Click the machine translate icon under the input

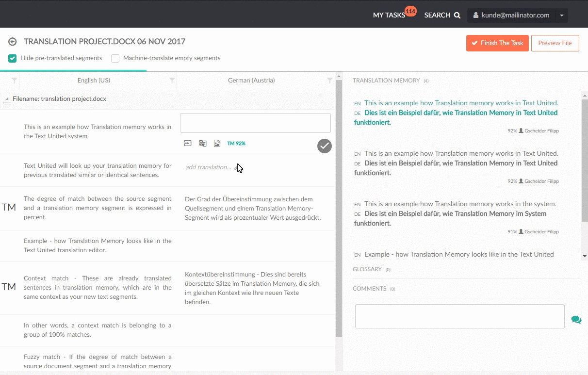click(203, 143)
